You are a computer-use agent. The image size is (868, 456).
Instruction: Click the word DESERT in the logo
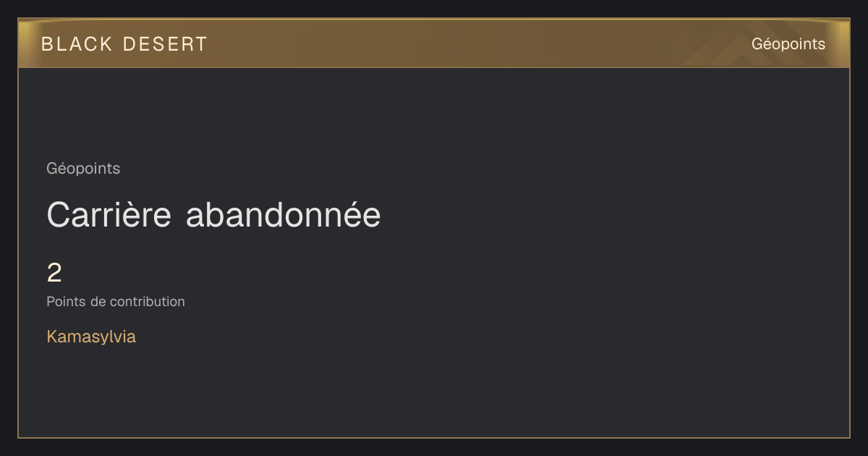165,44
